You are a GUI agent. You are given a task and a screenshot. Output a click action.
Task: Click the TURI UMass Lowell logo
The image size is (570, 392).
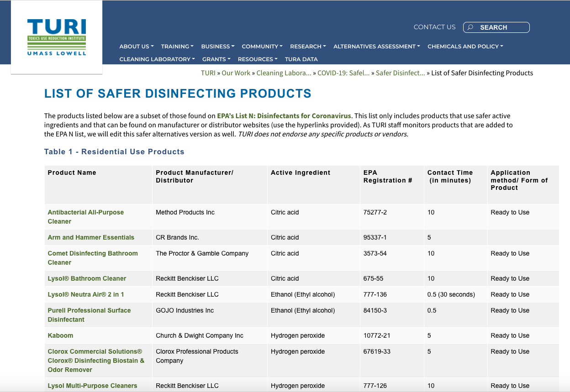click(57, 37)
